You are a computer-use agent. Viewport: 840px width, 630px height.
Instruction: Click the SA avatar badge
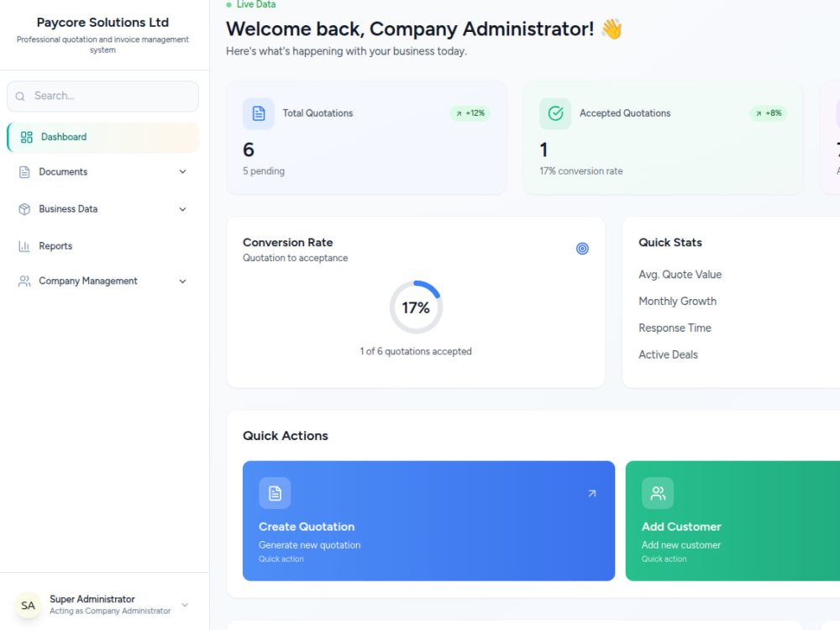click(29, 606)
